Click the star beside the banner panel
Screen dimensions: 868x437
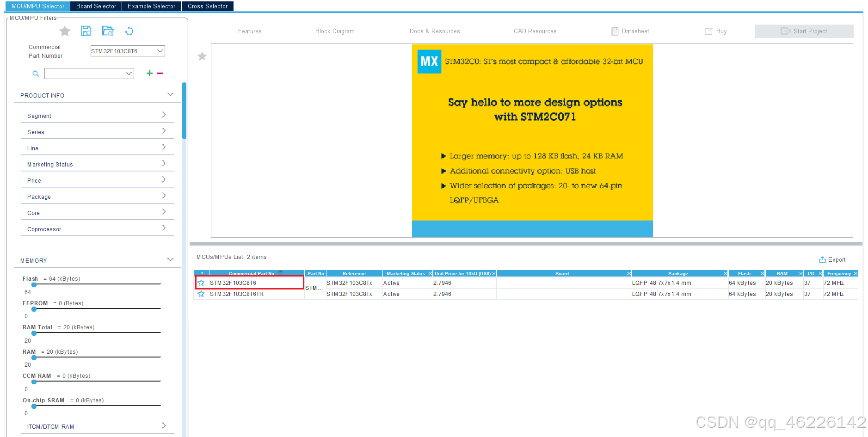click(202, 56)
